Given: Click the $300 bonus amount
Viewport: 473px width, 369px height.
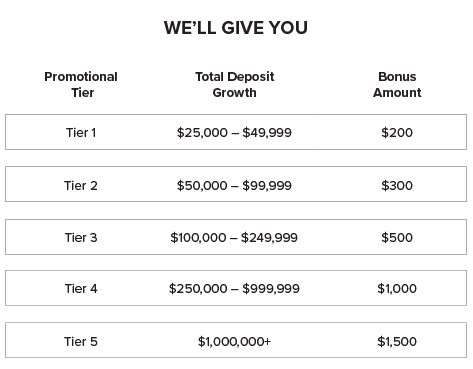Looking at the screenshot, I should 397,186.
